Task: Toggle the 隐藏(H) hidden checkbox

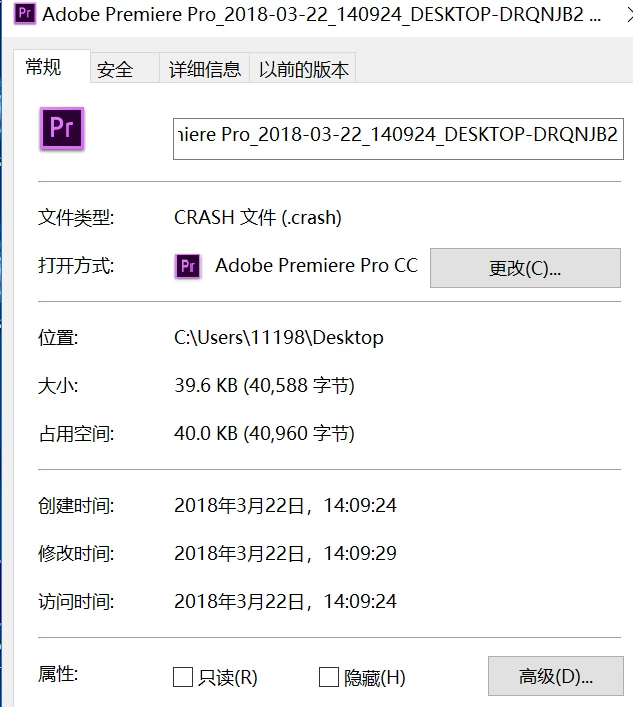Action: pos(329,677)
